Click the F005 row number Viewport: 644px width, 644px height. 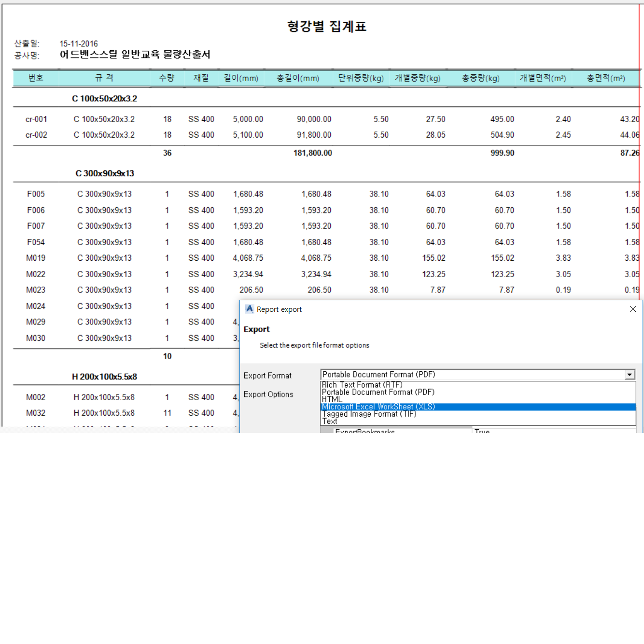pyautogui.click(x=36, y=194)
